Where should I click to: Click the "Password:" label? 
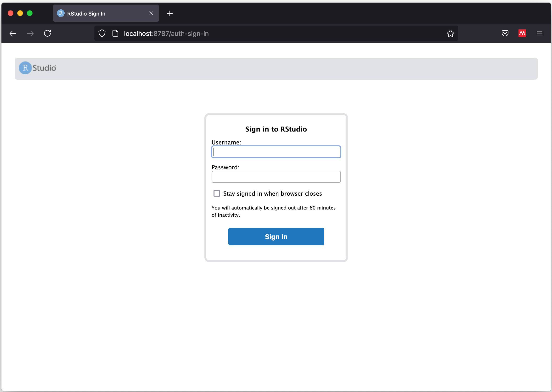point(225,167)
